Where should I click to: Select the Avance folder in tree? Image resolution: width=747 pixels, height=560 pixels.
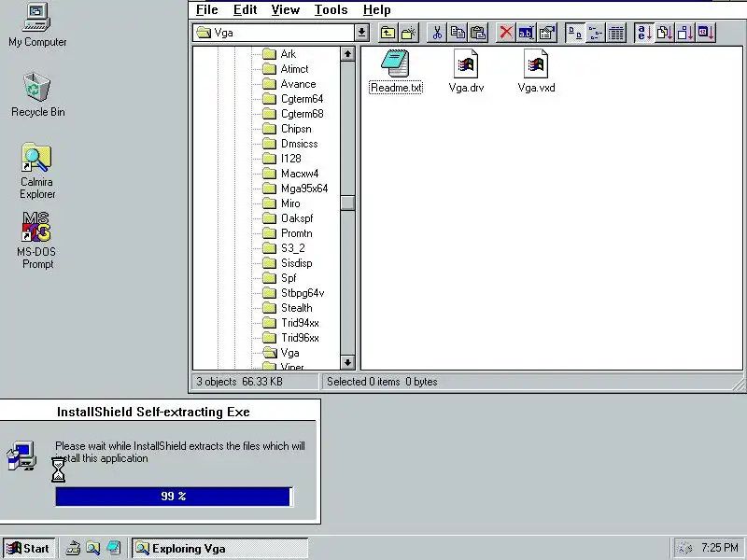coord(289,84)
